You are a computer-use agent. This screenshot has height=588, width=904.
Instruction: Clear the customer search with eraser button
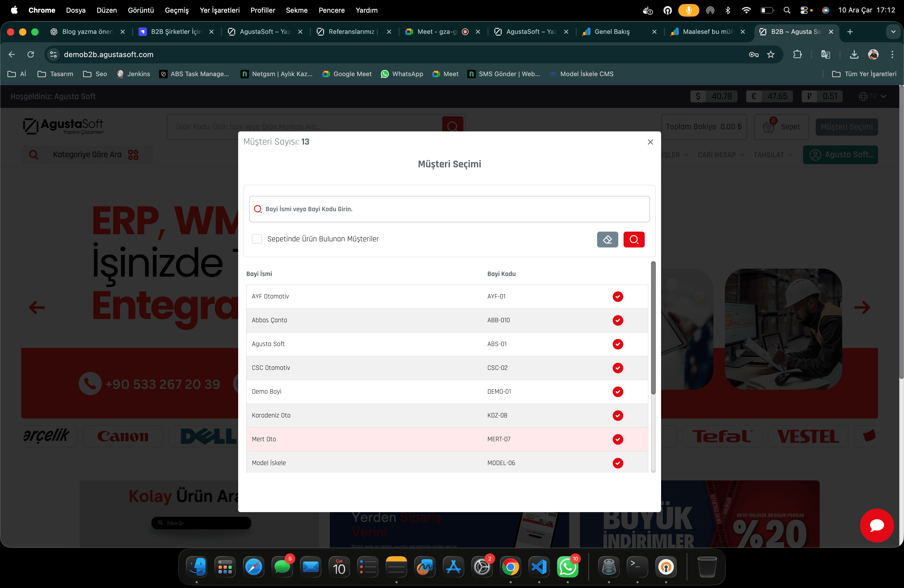[607, 239]
